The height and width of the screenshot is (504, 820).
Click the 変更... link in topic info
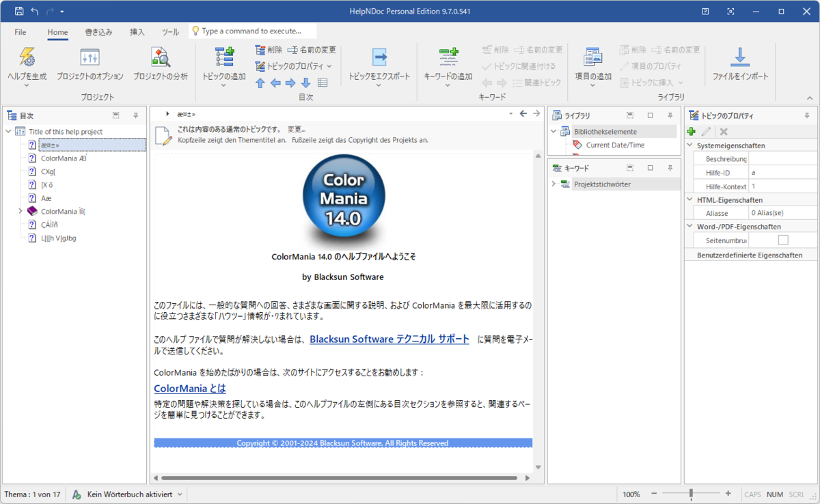pos(296,129)
